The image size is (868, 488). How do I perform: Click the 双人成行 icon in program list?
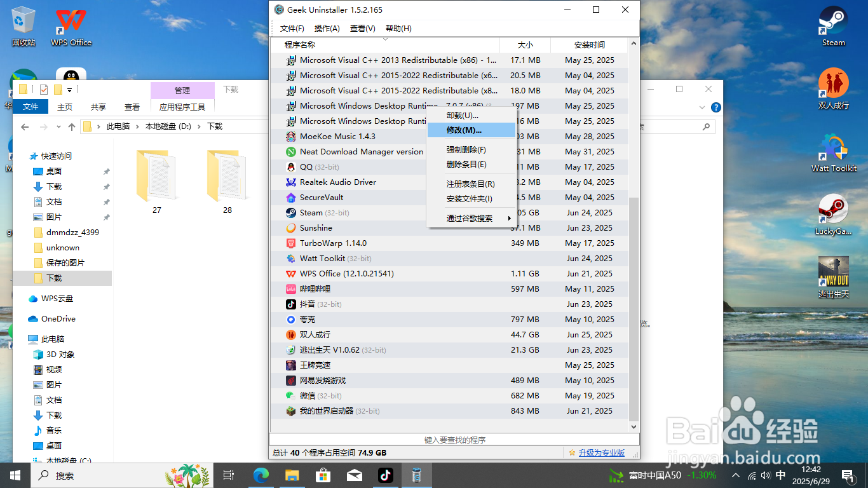[290, 335]
